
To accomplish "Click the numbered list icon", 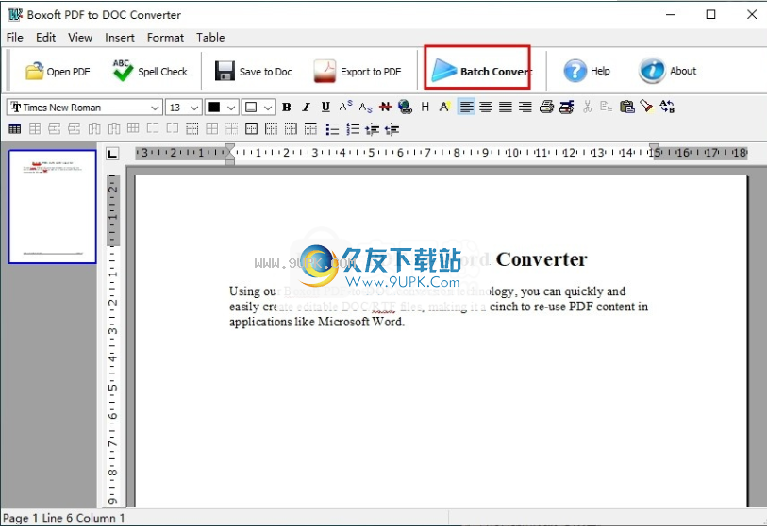I will [x=353, y=129].
